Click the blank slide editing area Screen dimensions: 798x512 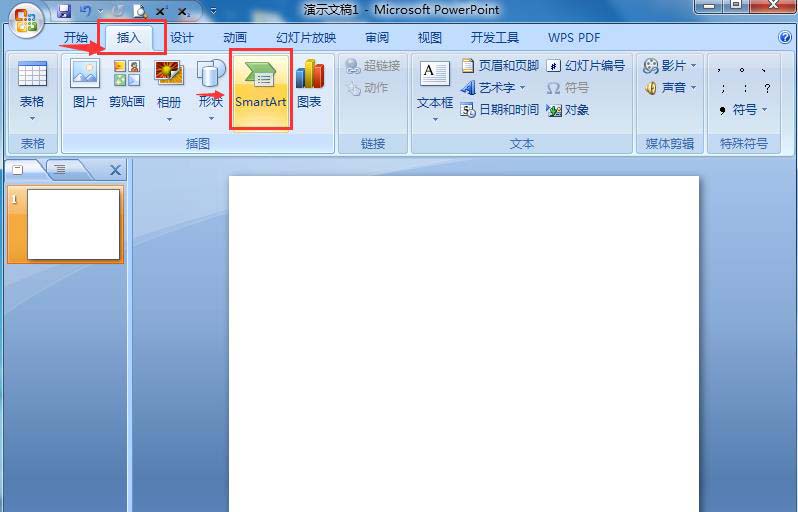[464, 344]
